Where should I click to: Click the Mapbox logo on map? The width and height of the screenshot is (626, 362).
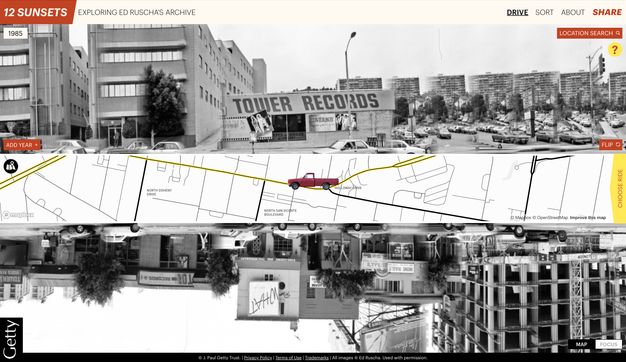tap(18, 215)
